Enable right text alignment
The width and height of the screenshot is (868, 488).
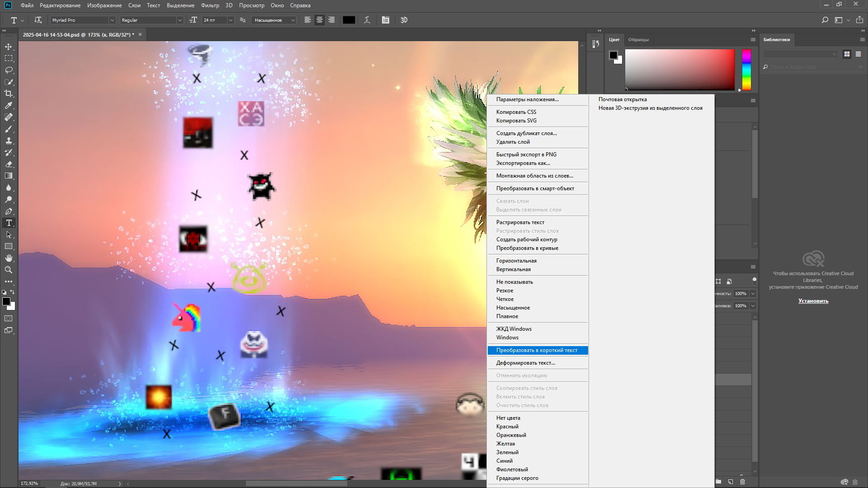tap(331, 20)
